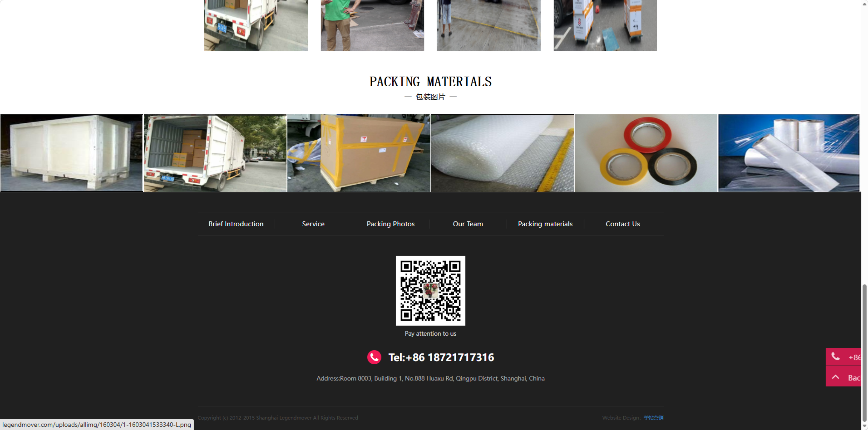The image size is (868, 430).
Task: Click the pink phone icon beside Tel number
Action: (374, 357)
